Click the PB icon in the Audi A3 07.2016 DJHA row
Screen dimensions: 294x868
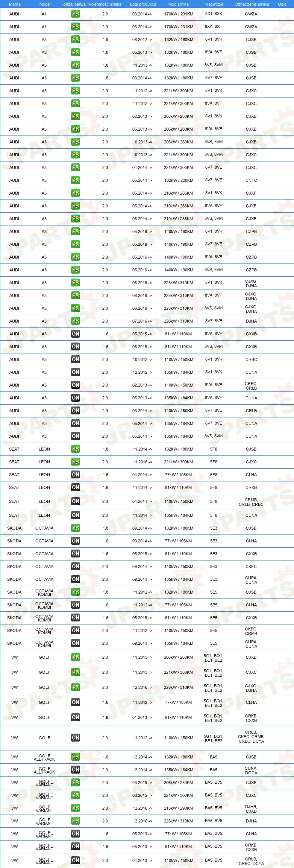point(76,321)
